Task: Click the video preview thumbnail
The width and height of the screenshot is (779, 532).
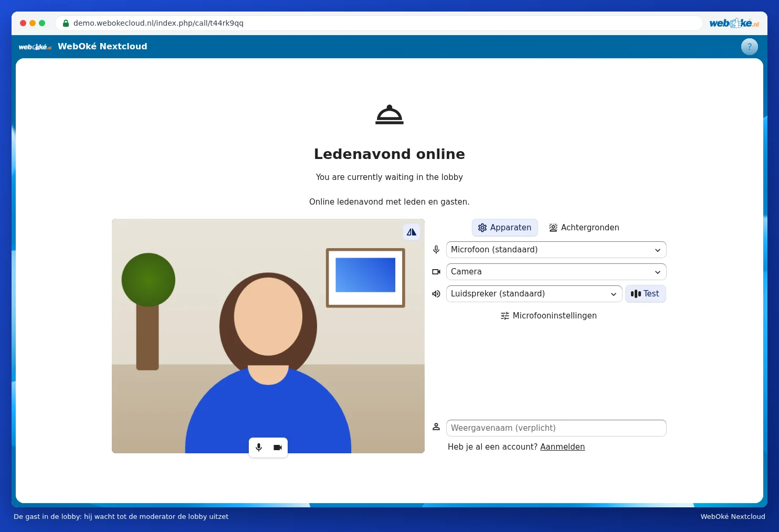Action: pos(268,336)
